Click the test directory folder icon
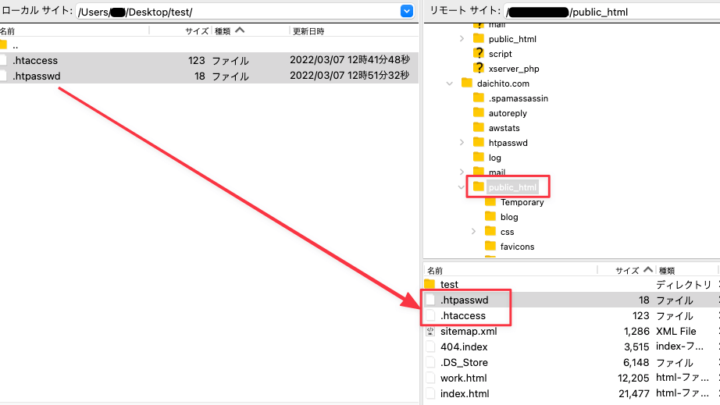 430,283
